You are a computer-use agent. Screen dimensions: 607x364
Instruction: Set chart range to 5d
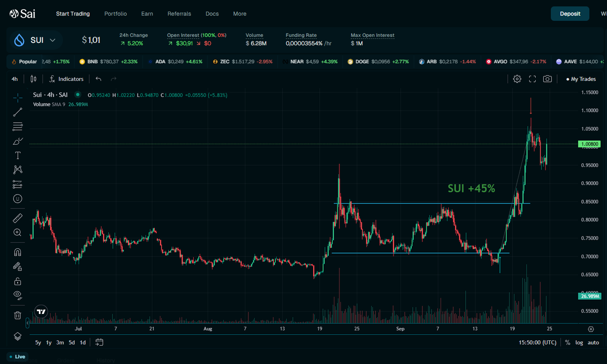click(x=72, y=342)
